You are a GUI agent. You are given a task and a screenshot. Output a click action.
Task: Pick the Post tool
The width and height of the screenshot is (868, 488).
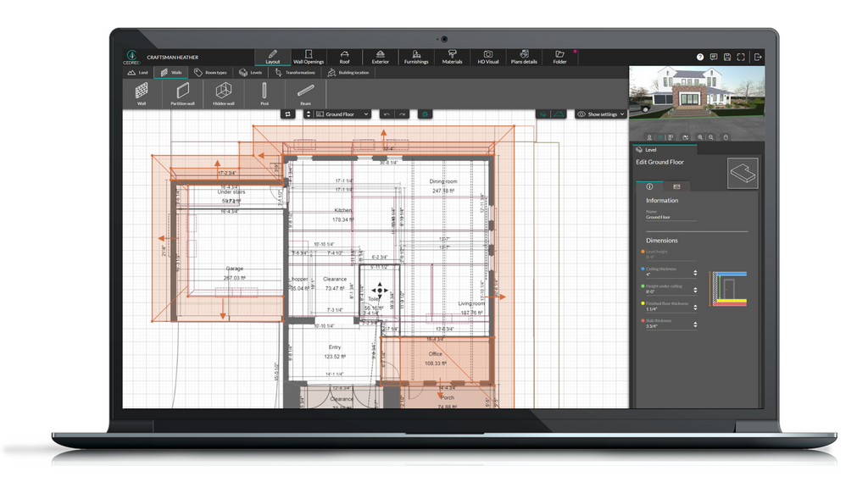point(264,93)
